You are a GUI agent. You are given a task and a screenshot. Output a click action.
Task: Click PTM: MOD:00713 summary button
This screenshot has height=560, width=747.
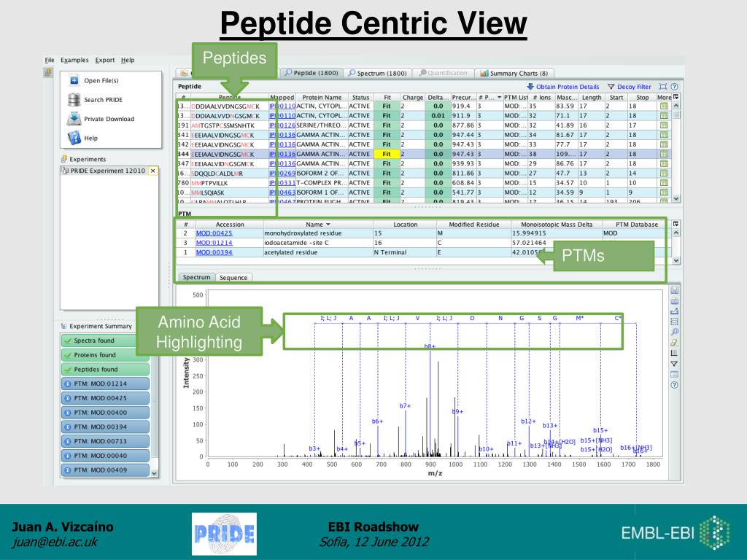point(105,441)
